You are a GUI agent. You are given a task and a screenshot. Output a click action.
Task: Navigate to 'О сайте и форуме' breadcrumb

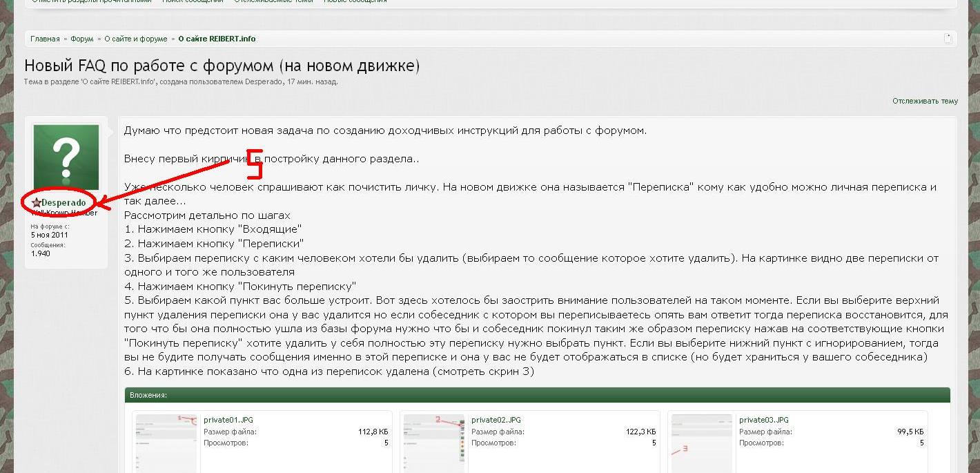point(136,39)
